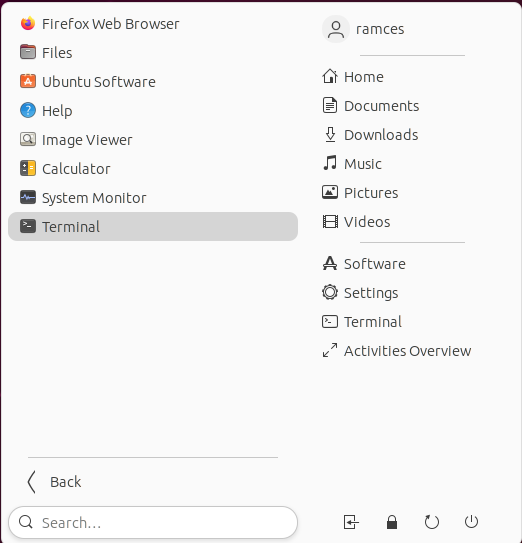The width and height of the screenshot is (522, 543).
Task: Click the Back chevron arrow
Action: pyautogui.click(x=32, y=482)
